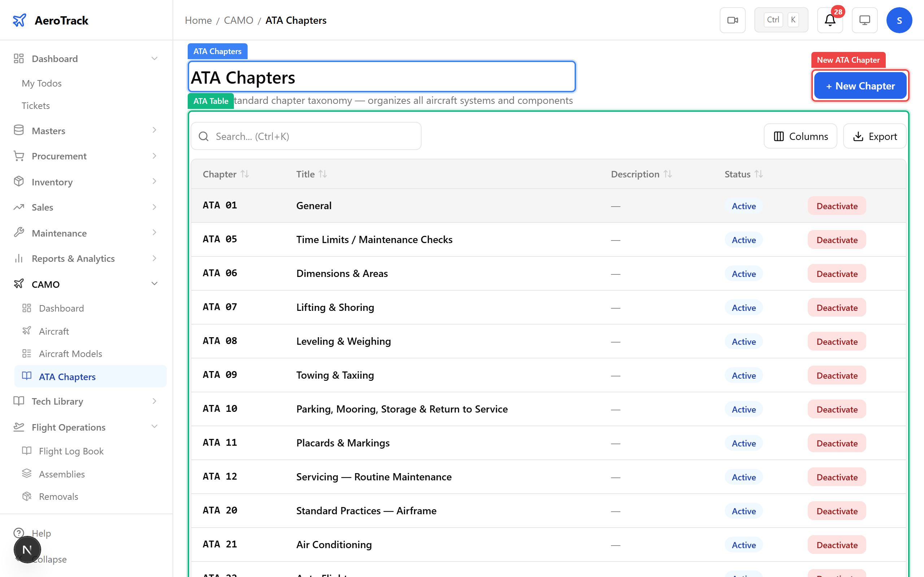Deactivate the ATA 01 General chapter
The height and width of the screenshot is (577, 924).
click(x=837, y=206)
